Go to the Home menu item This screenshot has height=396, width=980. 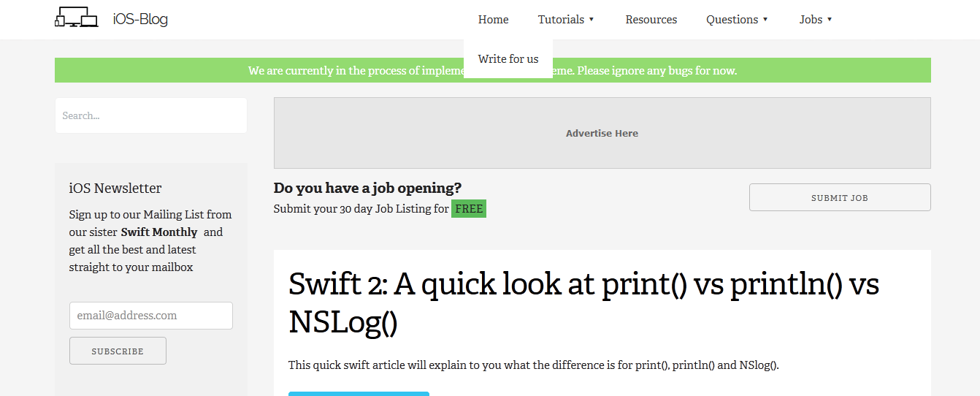(494, 20)
